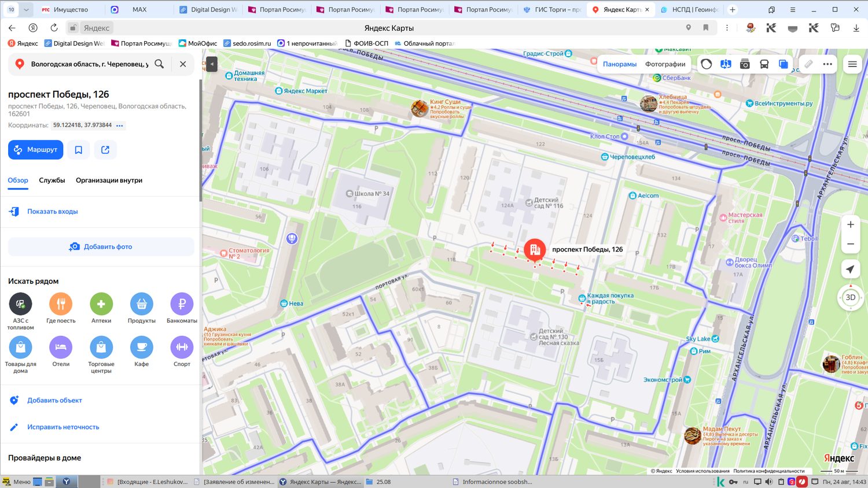Open the map layers selector
The height and width of the screenshot is (488, 868).
click(784, 64)
